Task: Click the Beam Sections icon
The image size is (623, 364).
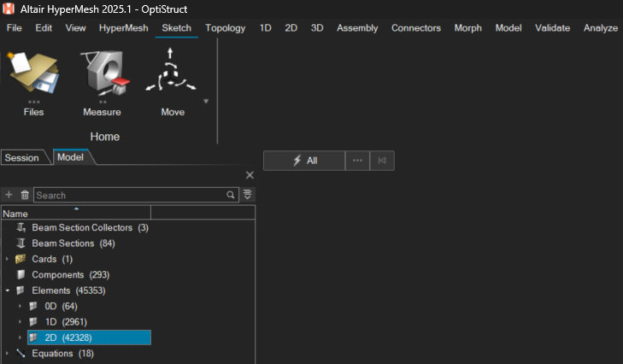Action: point(21,244)
